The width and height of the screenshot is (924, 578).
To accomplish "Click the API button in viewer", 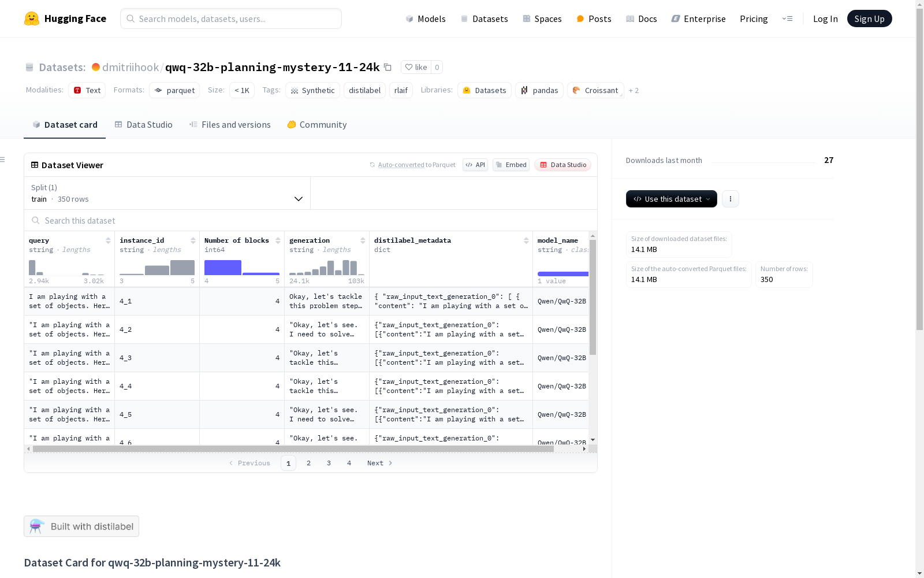I will (x=475, y=165).
